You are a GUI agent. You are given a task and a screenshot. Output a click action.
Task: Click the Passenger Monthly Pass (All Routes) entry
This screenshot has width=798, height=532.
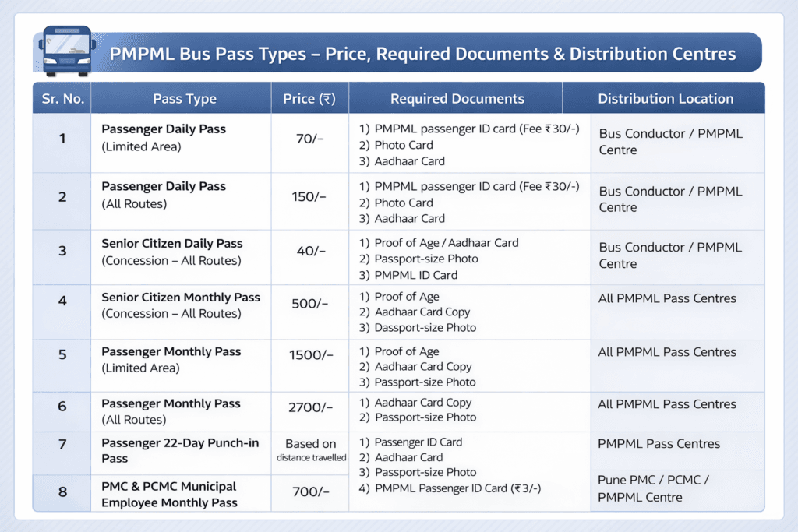164,410
